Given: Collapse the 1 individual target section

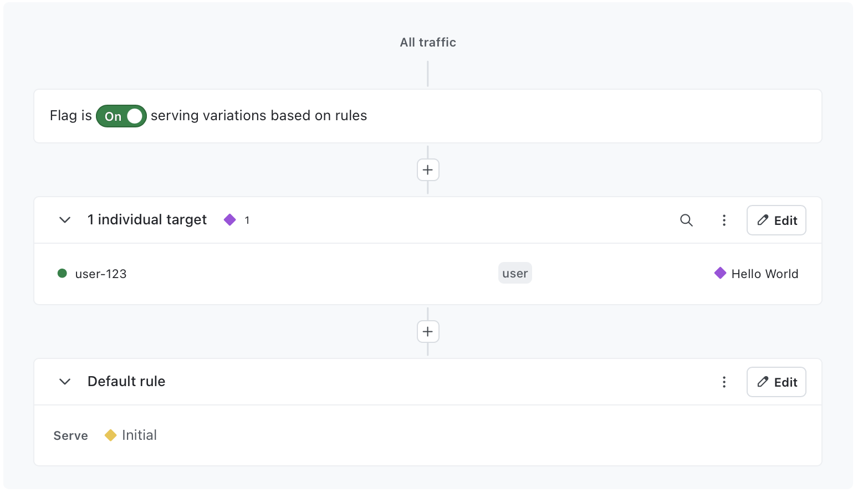Looking at the screenshot, I should [65, 220].
